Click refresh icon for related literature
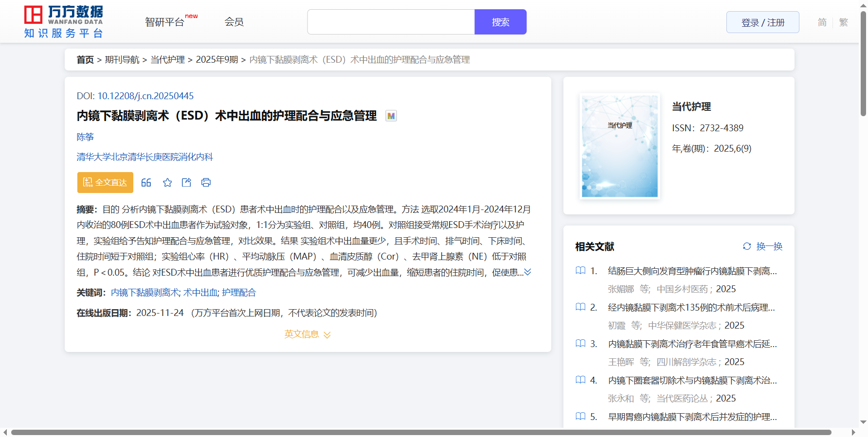 (x=747, y=246)
